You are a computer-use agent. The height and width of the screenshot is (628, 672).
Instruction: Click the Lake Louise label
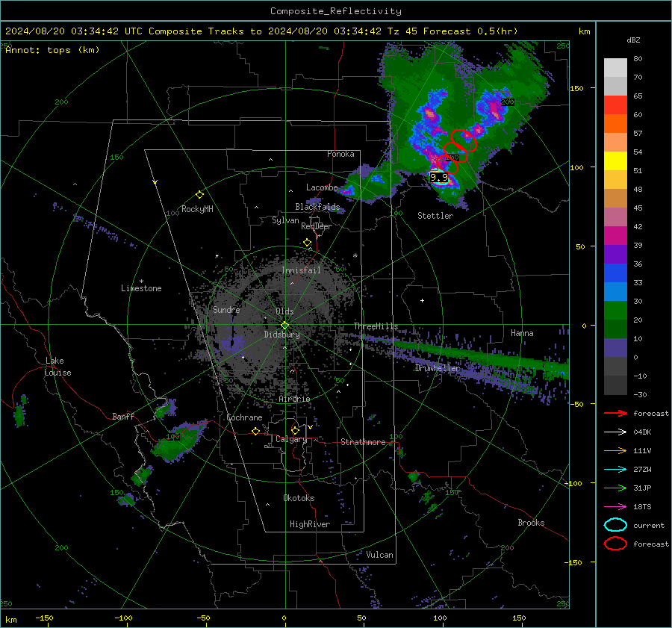click(x=57, y=367)
